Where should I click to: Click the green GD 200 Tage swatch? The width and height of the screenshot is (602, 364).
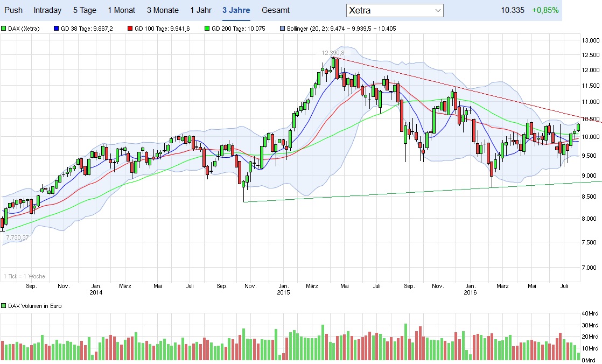207,29
